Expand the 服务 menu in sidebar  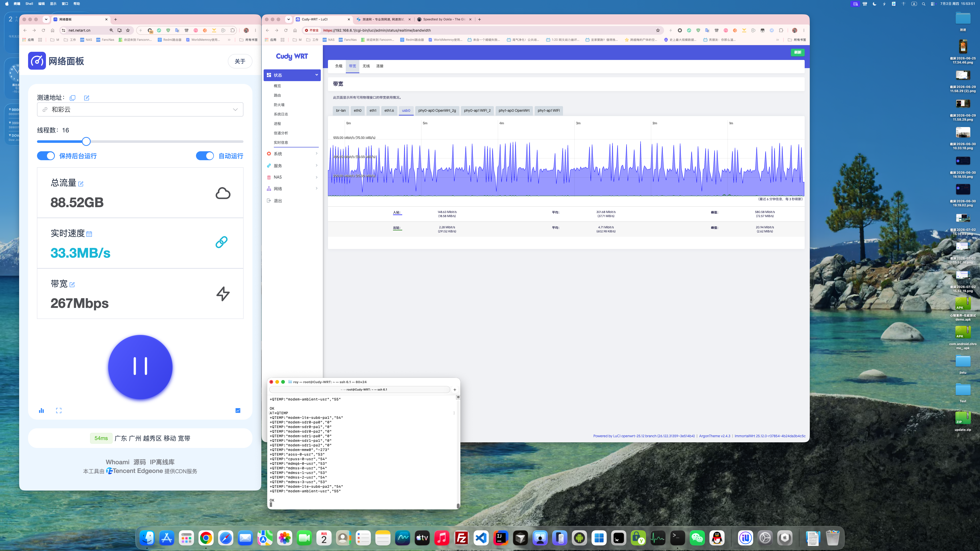[x=292, y=166]
